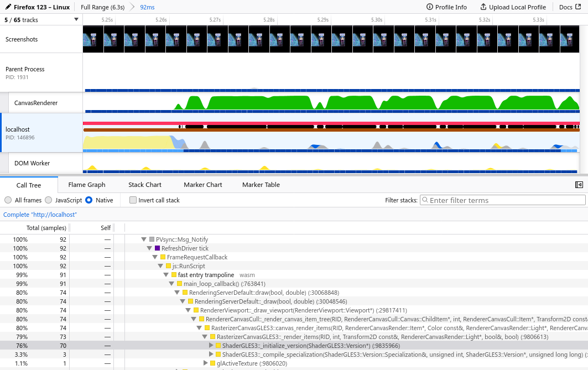The image size is (588, 370).
Task: Select the Screenshots track label
Action: click(x=22, y=39)
